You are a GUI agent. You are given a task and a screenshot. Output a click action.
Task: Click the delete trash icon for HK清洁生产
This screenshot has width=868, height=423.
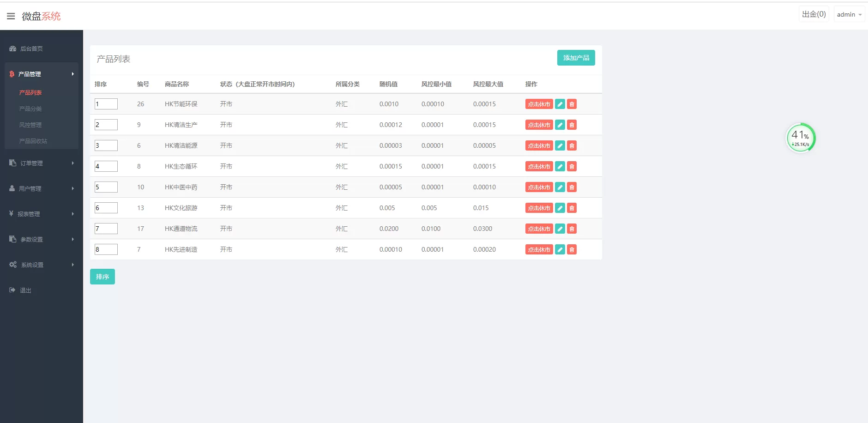pos(572,125)
